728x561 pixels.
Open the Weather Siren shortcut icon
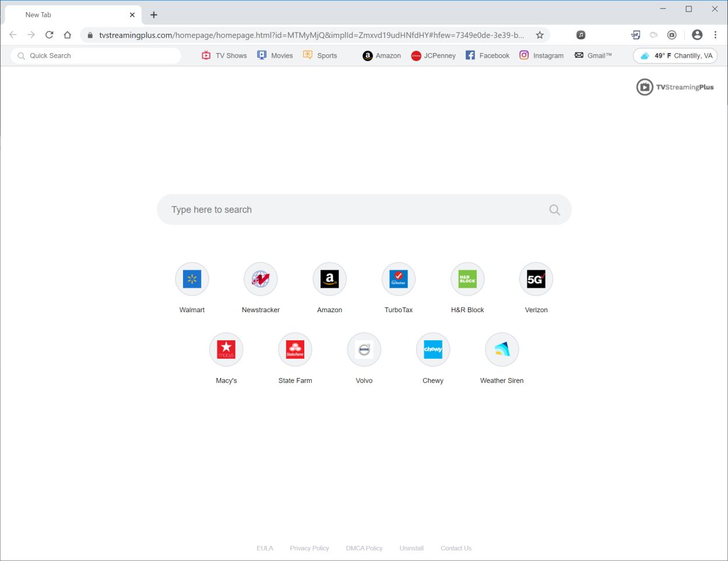coord(502,350)
